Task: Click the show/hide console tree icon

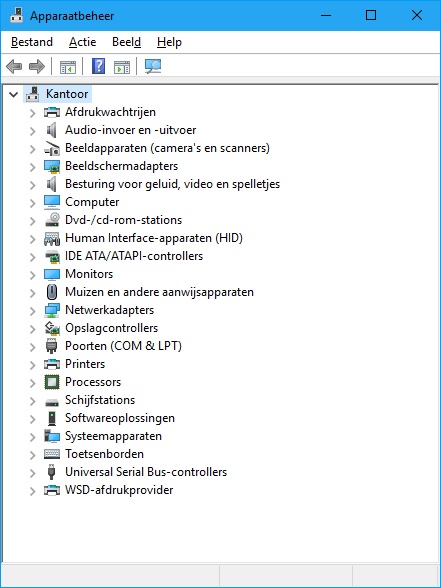Action: (x=68, y=67)
